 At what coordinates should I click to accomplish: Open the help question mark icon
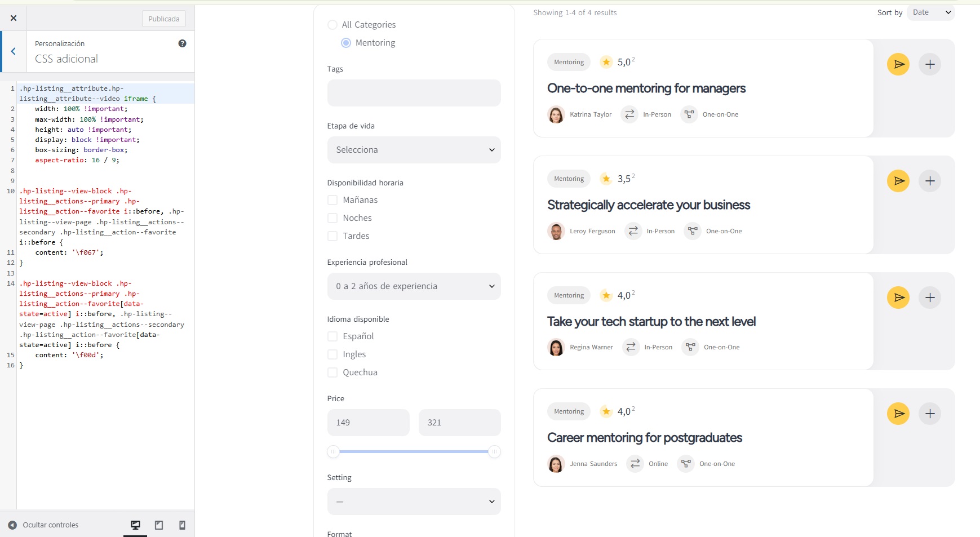[182, 43]
